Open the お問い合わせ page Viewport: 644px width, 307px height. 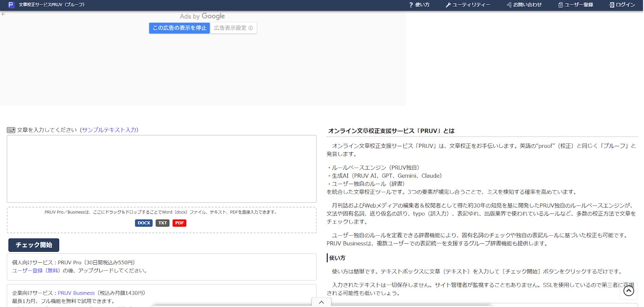[x=524, y=5]
